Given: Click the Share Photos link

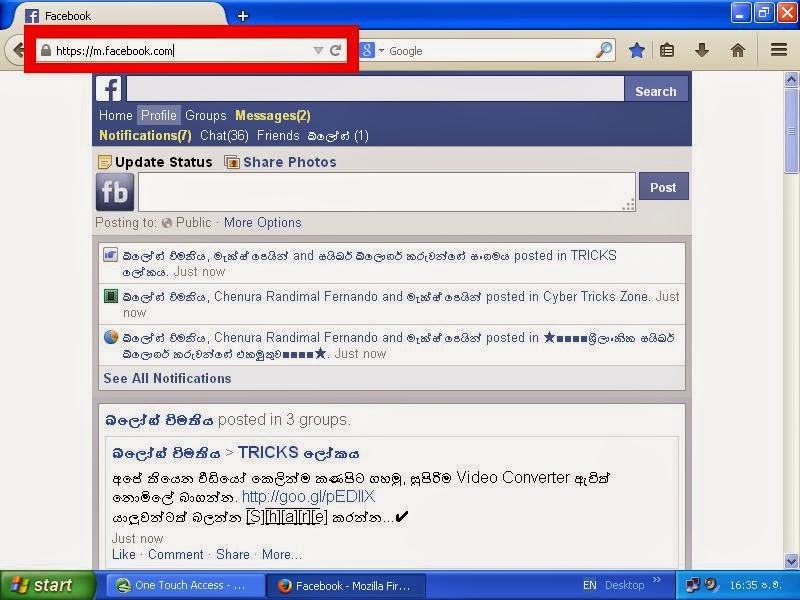Looking at the screenshot, I should click(289, 162).
